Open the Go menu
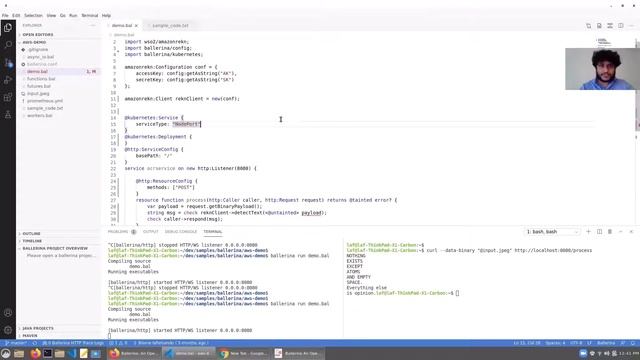This screenshot has width=640, height=360. (x=62, y=16)
